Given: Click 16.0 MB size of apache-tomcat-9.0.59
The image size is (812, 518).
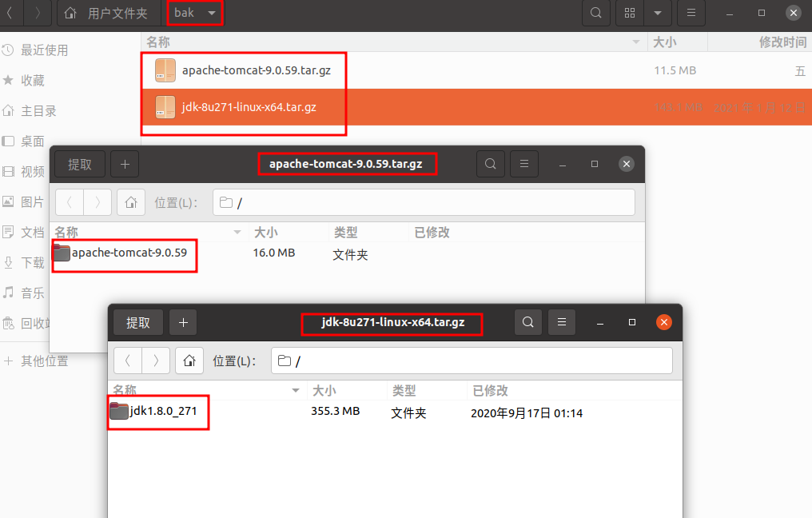Looking at the screenshot, I should click(x=274, y=253).
